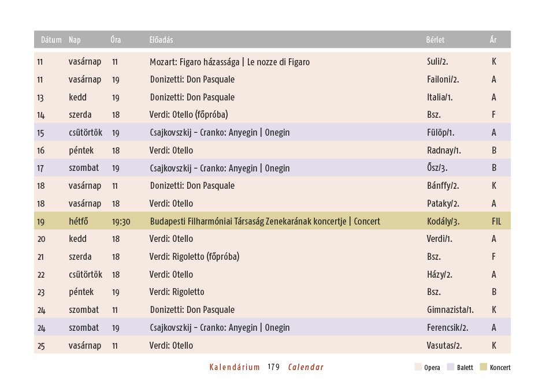Image resolution: width=546 pixels, height=392 pixels.
Task: Click the Opera legend color swatch
Action: [418, 368]
